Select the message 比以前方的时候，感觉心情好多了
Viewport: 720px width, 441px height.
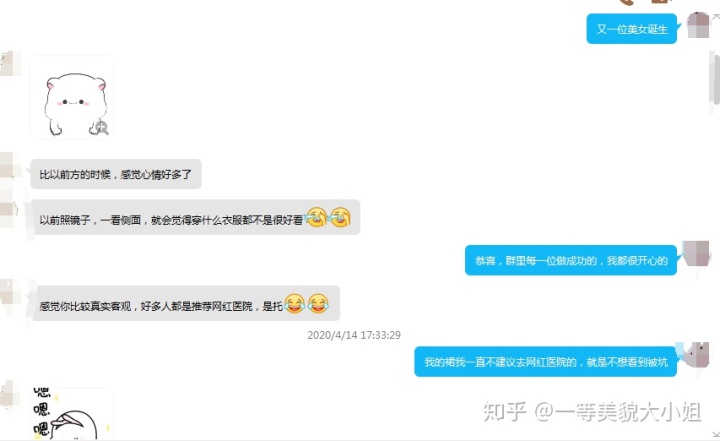click(x=116, y=174)
